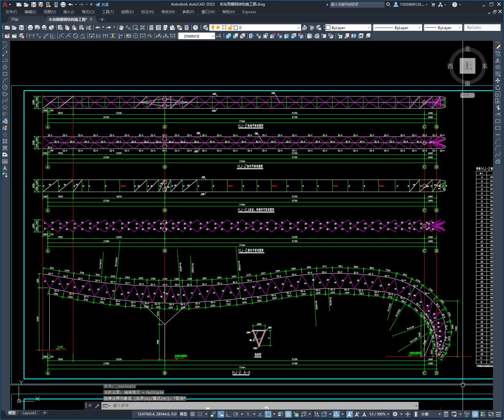
Task: Toggle Dynamic Input in status bar
Action: [221, 414]
